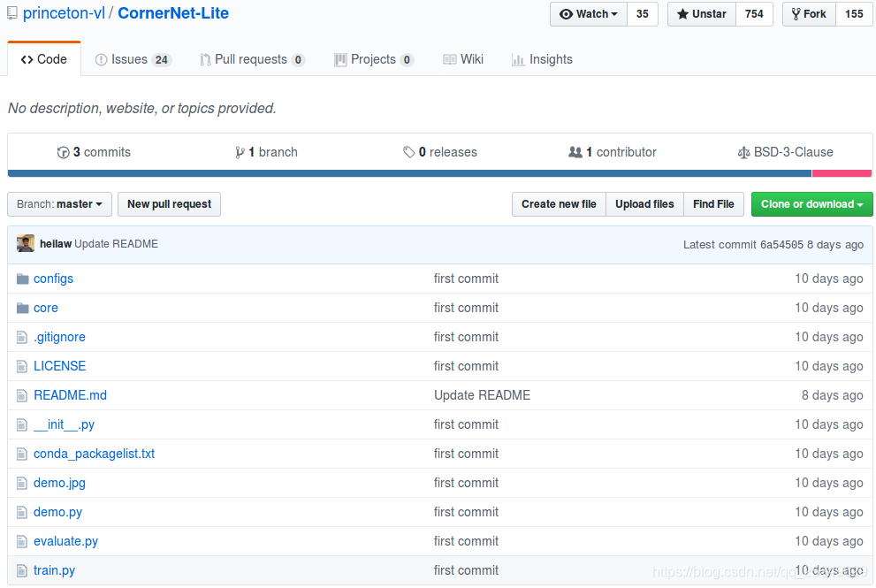Viewport: 876px width, 588px height.
Task: View the 35 watchers count
Action: tap(643, 14)
